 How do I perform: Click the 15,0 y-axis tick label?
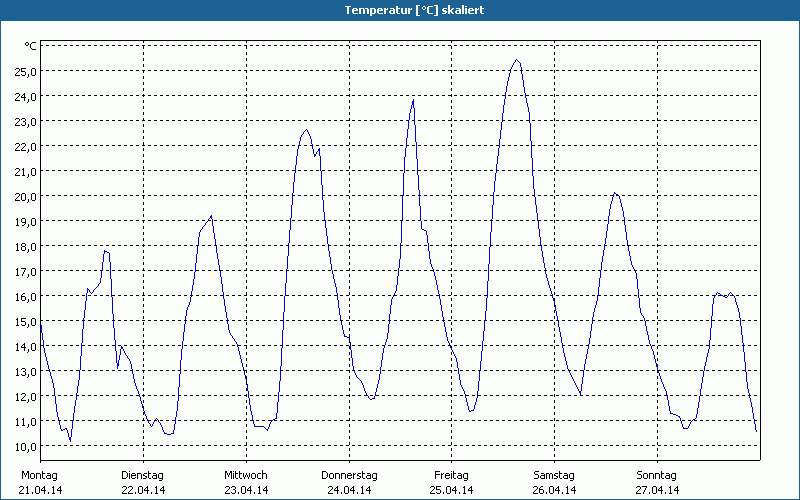click(x=25, y=321)
